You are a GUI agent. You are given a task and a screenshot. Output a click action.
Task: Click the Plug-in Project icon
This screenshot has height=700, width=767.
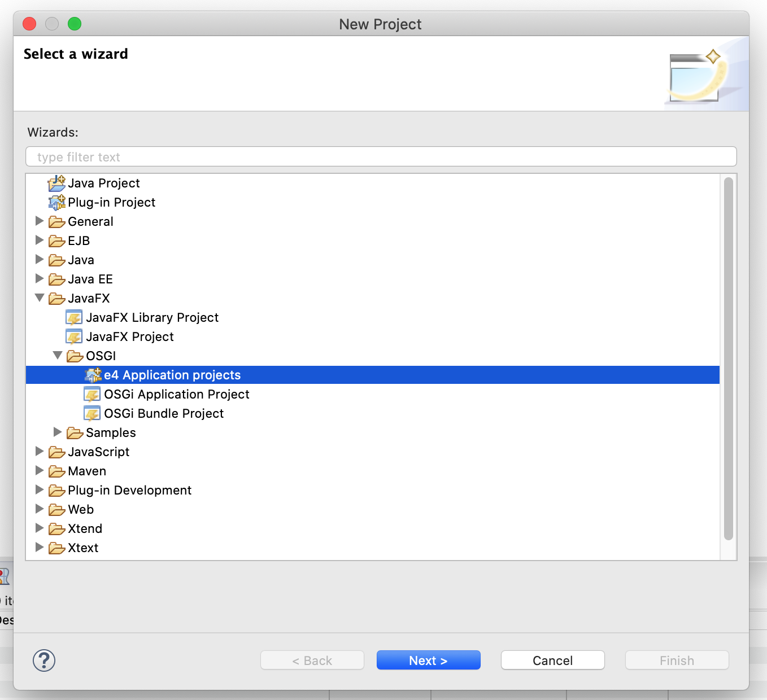coord(56,203)
